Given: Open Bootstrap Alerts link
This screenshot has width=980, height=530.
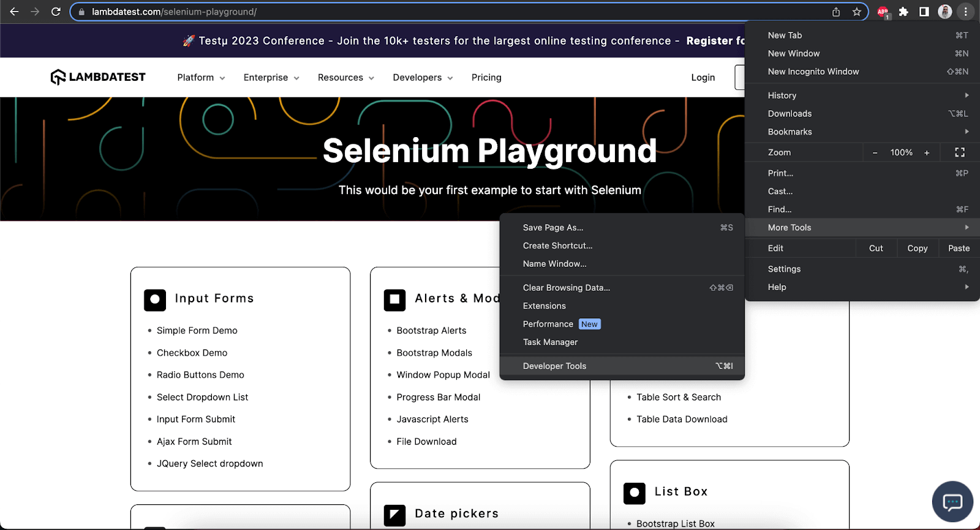Looking at the screenshot, I should 431,330.
